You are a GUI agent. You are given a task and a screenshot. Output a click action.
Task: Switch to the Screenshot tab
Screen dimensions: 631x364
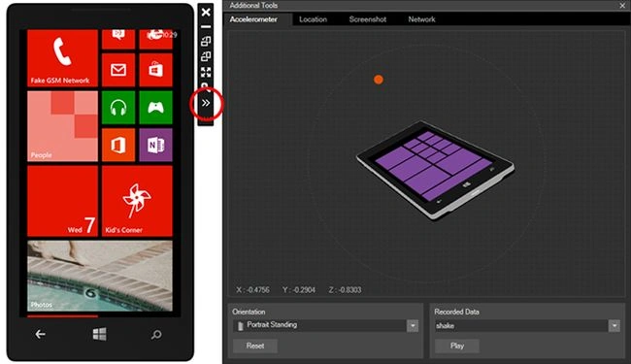tap(368, 19)
